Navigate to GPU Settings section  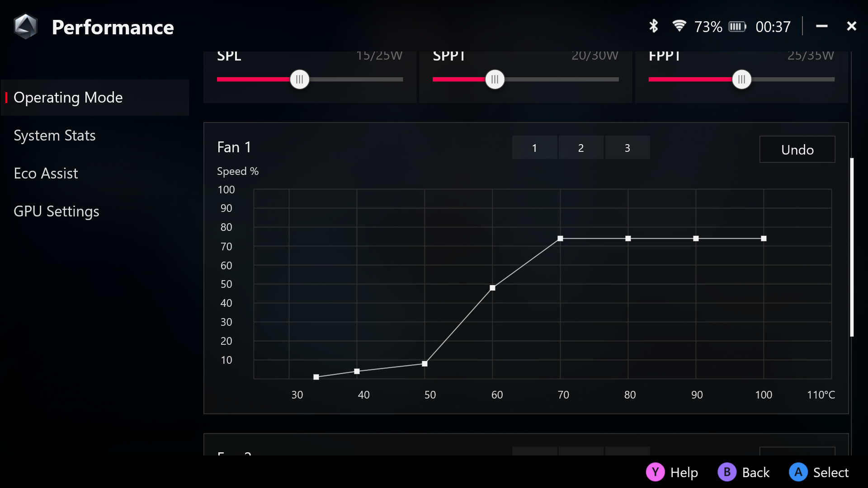point(57,211)
